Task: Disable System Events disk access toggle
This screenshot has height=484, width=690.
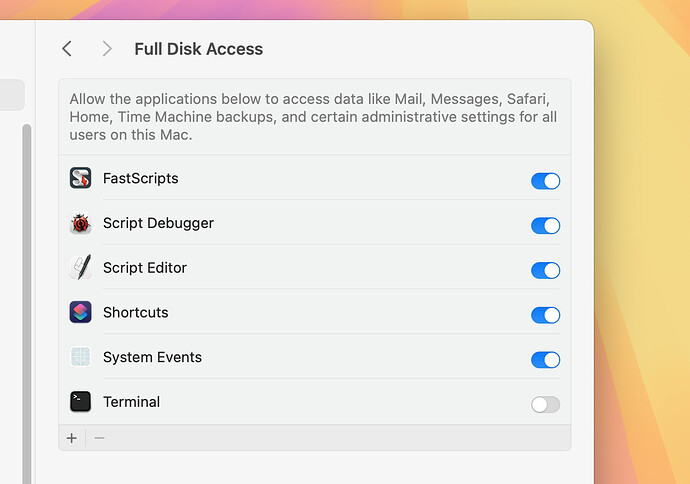Action: pos(545,360)
